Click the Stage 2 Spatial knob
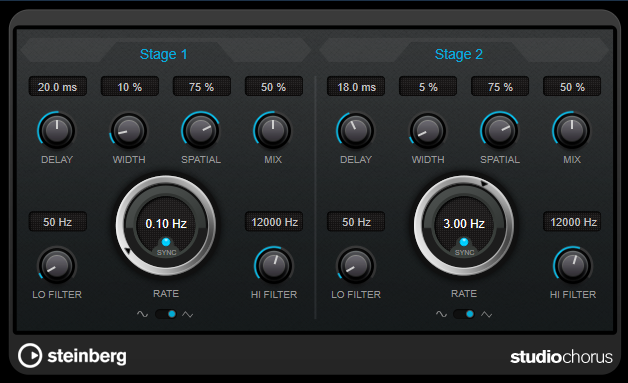Screen dimensions: 628x383 tap(499, 131)
